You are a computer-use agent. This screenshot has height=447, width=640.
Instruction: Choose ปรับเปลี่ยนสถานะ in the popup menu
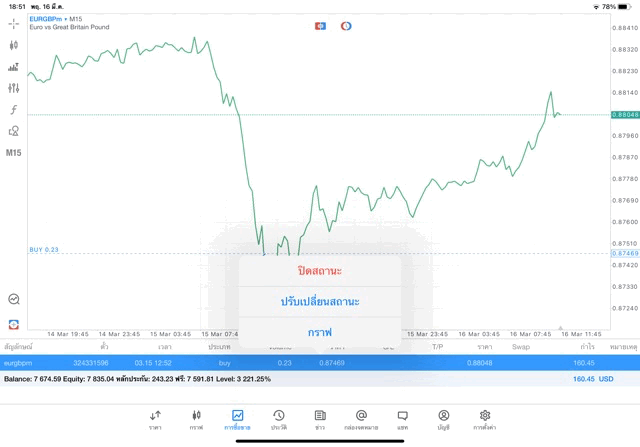click(x=320, y=302)
